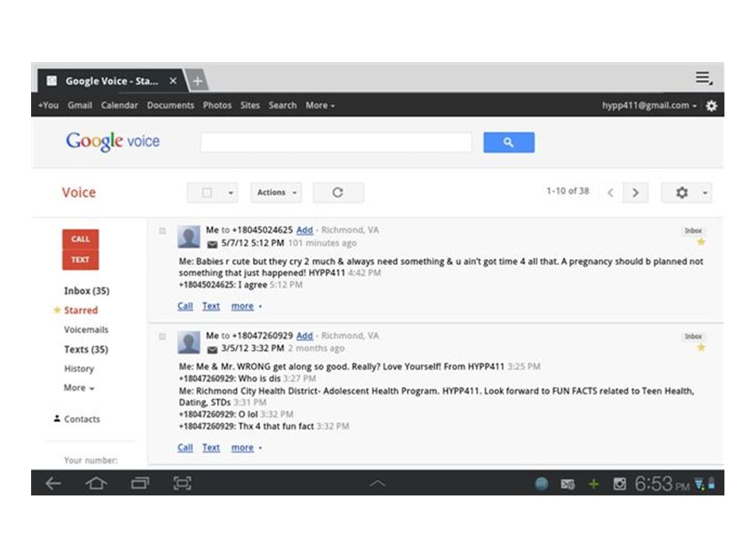The width and height of the screenshot is (747, 560).
Task: Unstar the 5/7/12 conversation
Action: pyautogui.click(x=701, y=242)
